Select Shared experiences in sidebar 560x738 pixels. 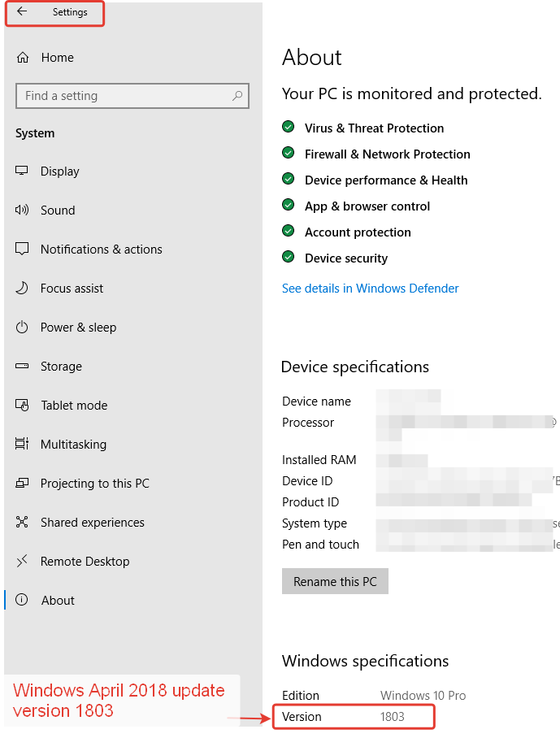coord(92,523)
